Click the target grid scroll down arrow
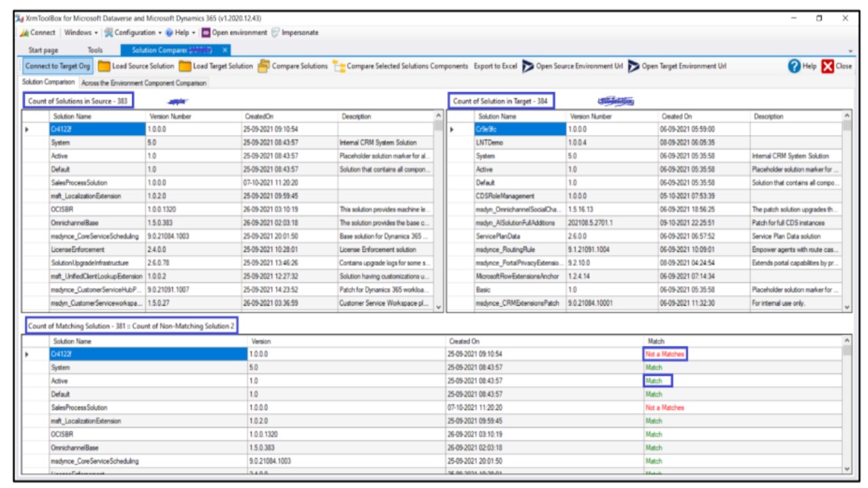Screen dimensions: 868x488 [x=847, y=308]
